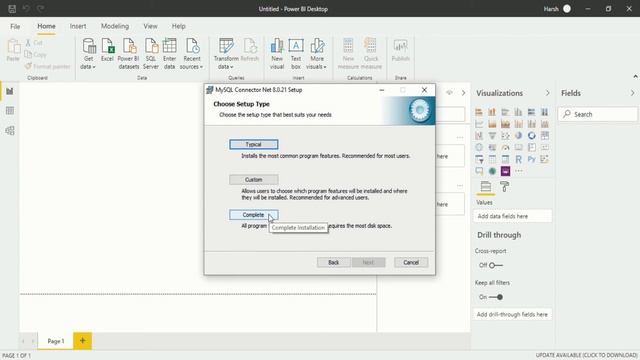Collapse the Visualizations pane chevron
Image resolution: width=640 pixels, height=360 pixels.
click(547, 93)
